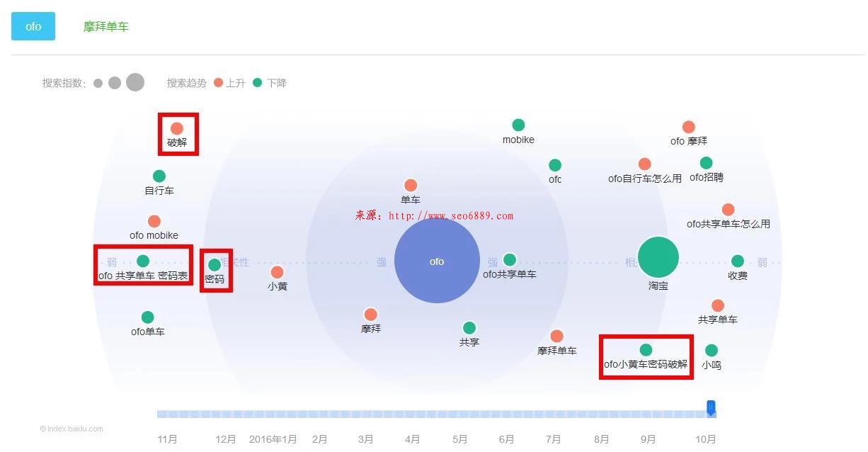
Task: Click the mobike keyword dot
Action: tap(518, 125)
